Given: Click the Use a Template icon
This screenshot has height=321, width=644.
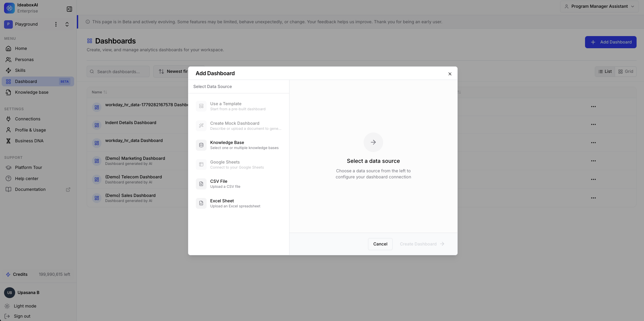Looking at the screenshot, I should pyautogui.click(x=201, y=106).
